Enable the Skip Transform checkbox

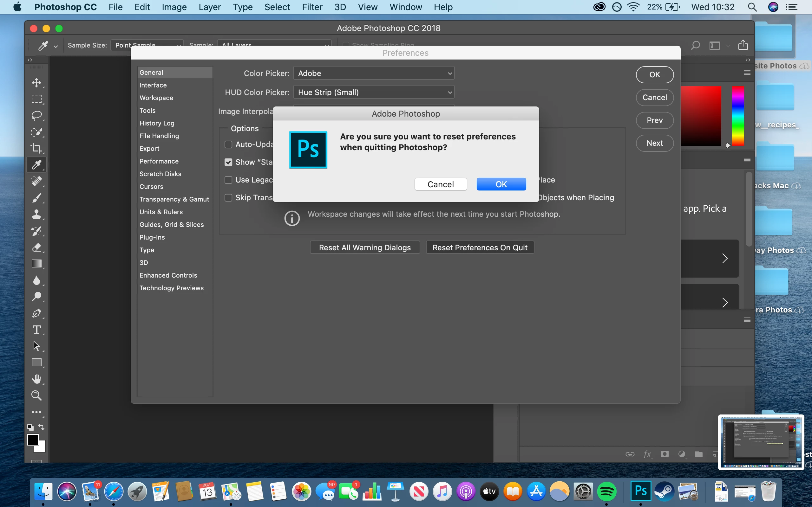[228, 197]
